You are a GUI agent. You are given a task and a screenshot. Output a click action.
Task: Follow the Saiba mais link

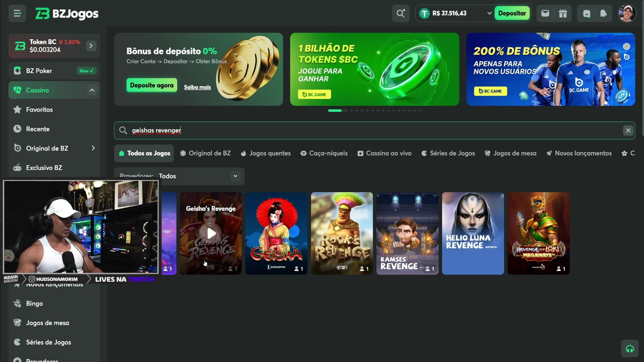point(197,87)
